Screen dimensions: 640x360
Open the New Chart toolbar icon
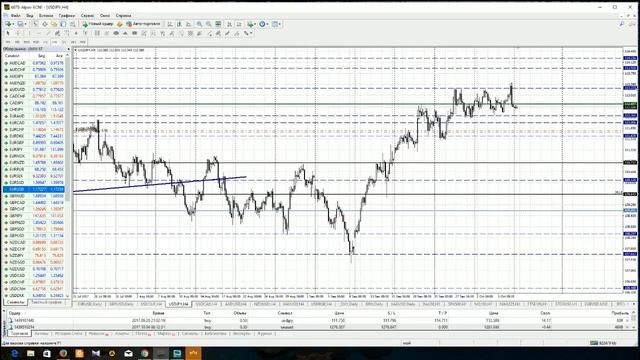point(8,24)
